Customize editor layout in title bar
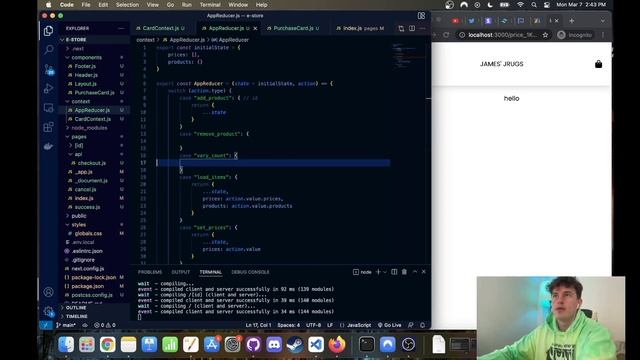Image resolution: width=640 pixels, height=360 pixels. pyautogui.click(x=421, y=16)
